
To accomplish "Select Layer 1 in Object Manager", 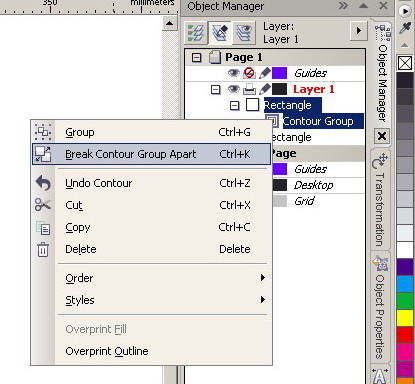I will (313, 89).
